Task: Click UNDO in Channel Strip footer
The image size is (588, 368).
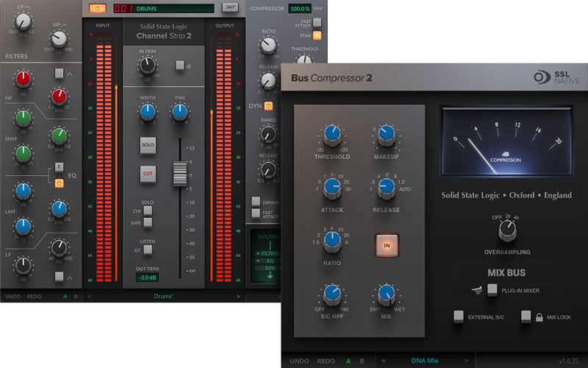Action: coord(12,297)
